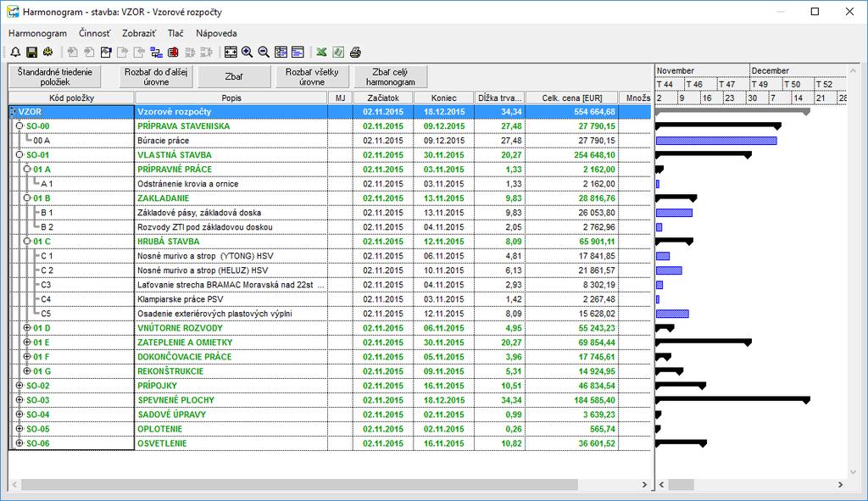The height and width of the screenshot is (501, 868).
Task: Click the Gantt chart's horizontal scrollbar thumb
Action: 681,484
